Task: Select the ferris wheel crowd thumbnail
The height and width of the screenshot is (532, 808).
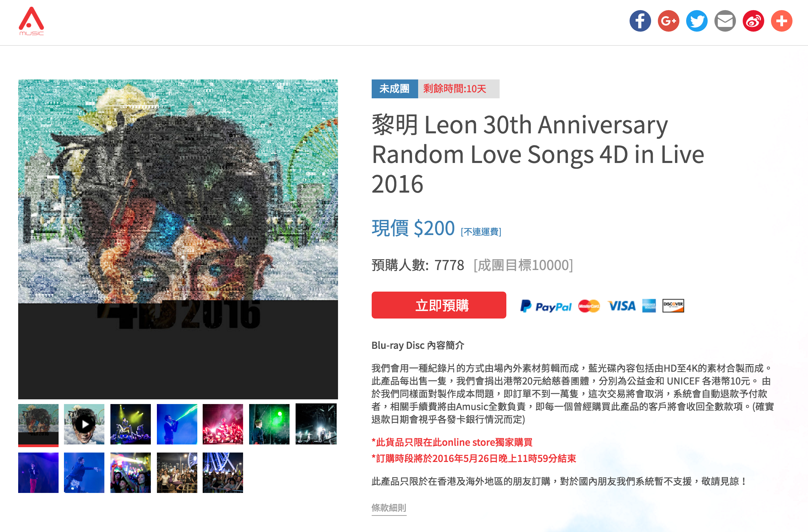Action: click(x=223, y=473)
